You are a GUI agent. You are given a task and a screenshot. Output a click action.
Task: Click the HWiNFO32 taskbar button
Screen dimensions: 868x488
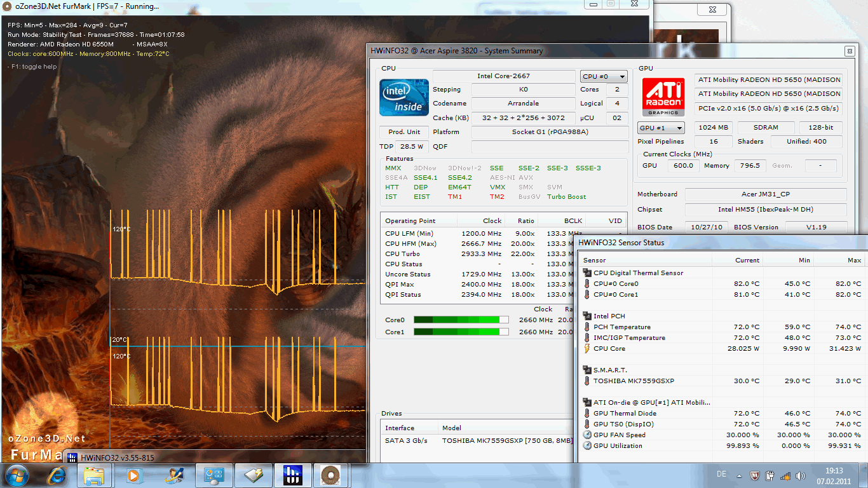[292, 475]
